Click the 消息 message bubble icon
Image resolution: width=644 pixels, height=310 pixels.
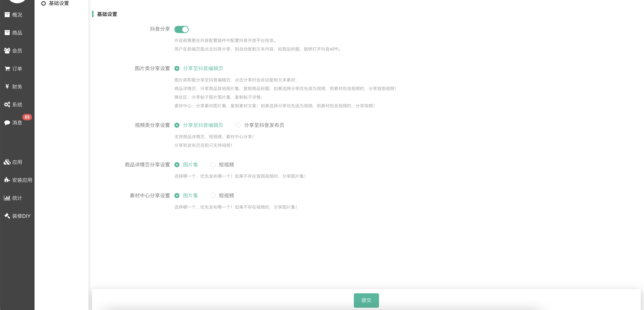[7, 123]
